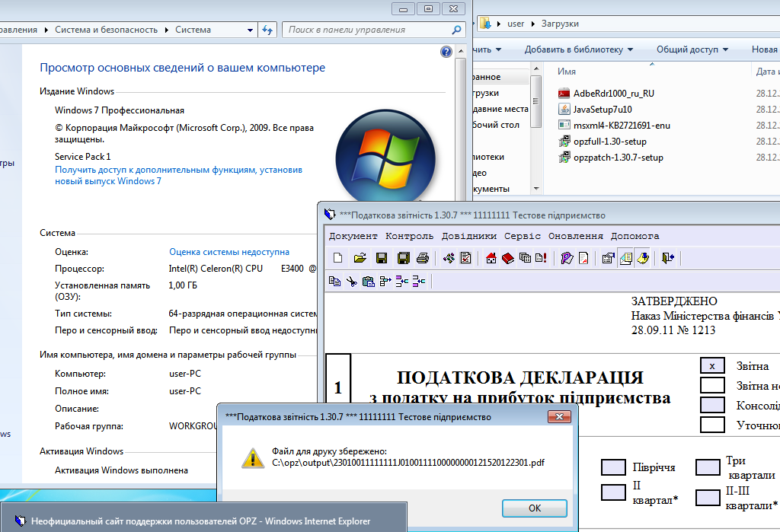Click the open folder toolbar icon
This screenshot has height=532, width=780.
(x=360, y=258)
